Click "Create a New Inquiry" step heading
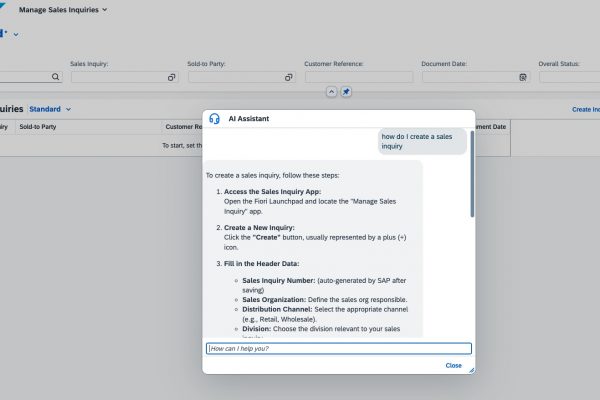 point(259,228)
